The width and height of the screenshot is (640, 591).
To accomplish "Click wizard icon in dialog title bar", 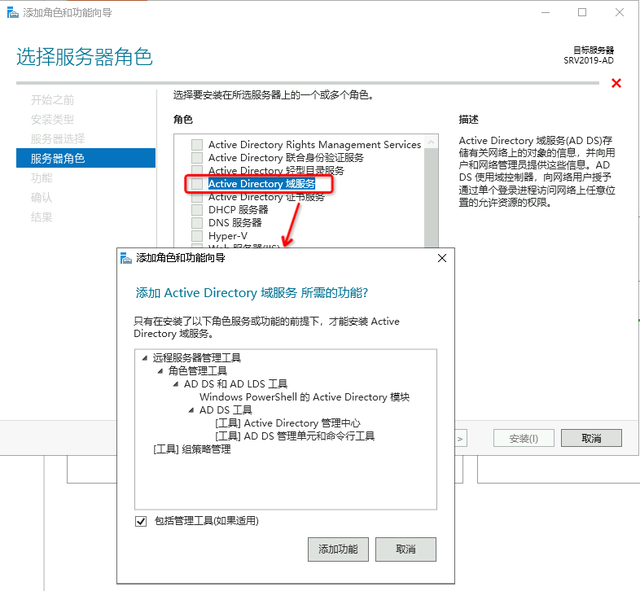I will coord(126,258).
